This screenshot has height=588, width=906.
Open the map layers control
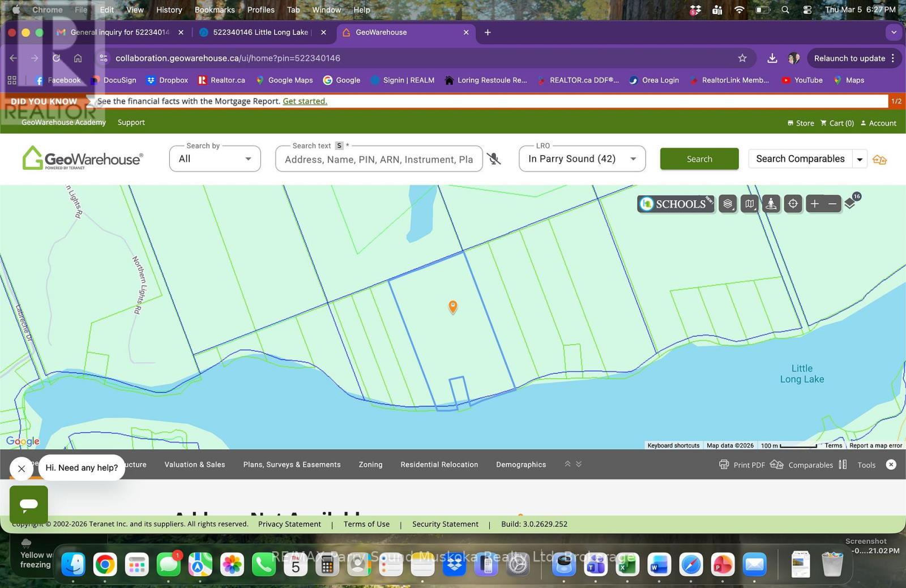point(728,204)
